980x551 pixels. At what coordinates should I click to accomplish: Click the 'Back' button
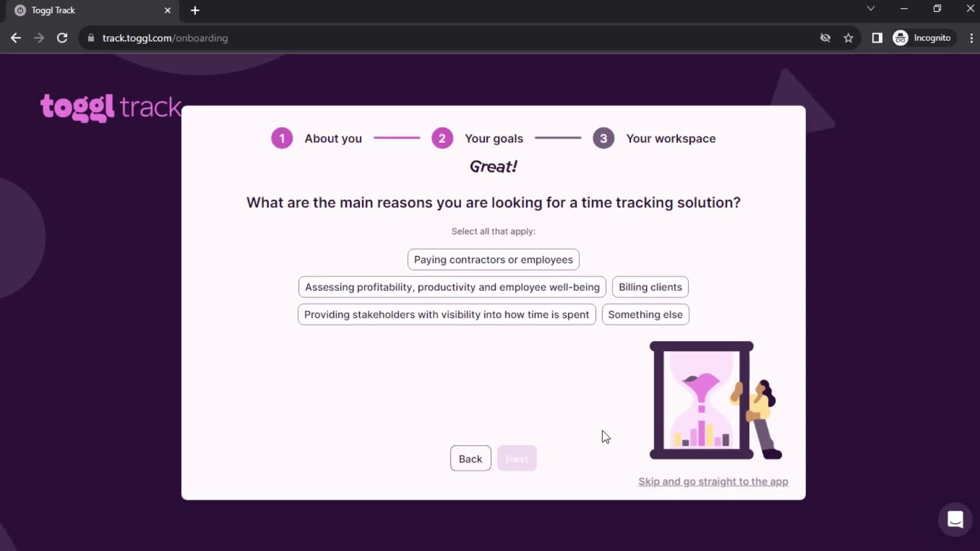tap(470, 458)
